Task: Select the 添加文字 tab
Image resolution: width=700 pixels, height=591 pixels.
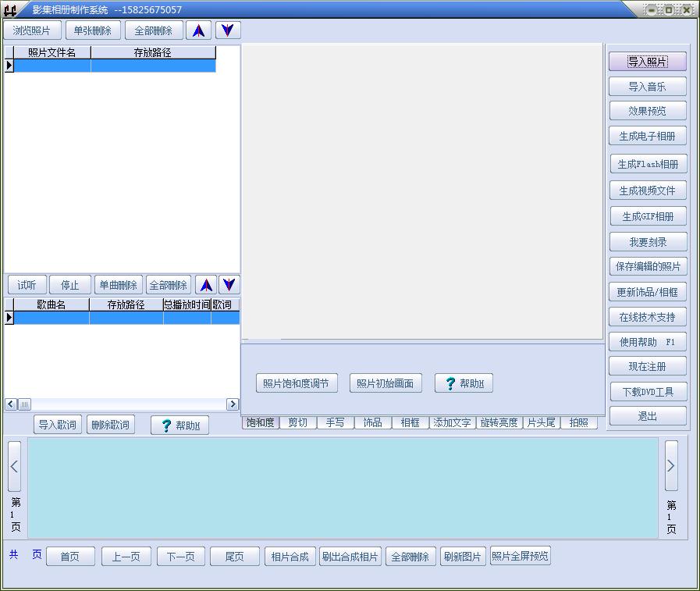Action: [x=452, y=422]
